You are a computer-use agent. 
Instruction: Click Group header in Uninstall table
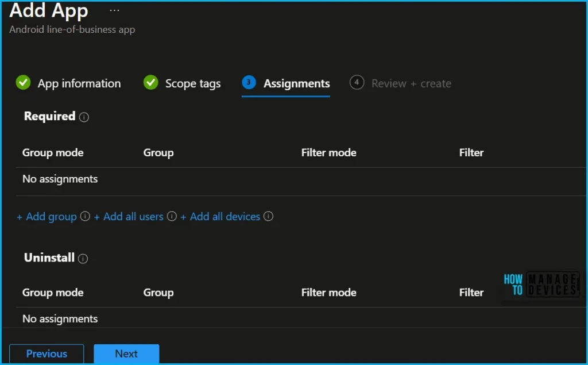[x=158, y=293]
